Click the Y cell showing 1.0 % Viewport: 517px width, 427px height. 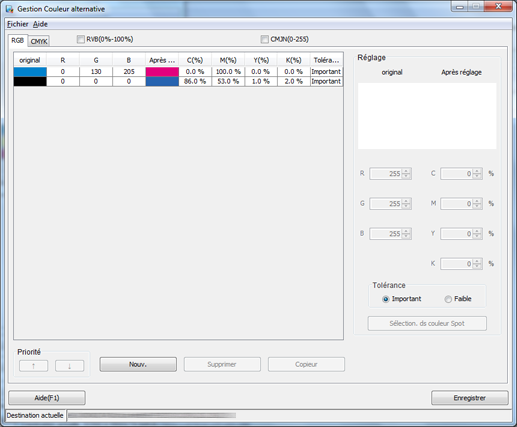(261, 81)
